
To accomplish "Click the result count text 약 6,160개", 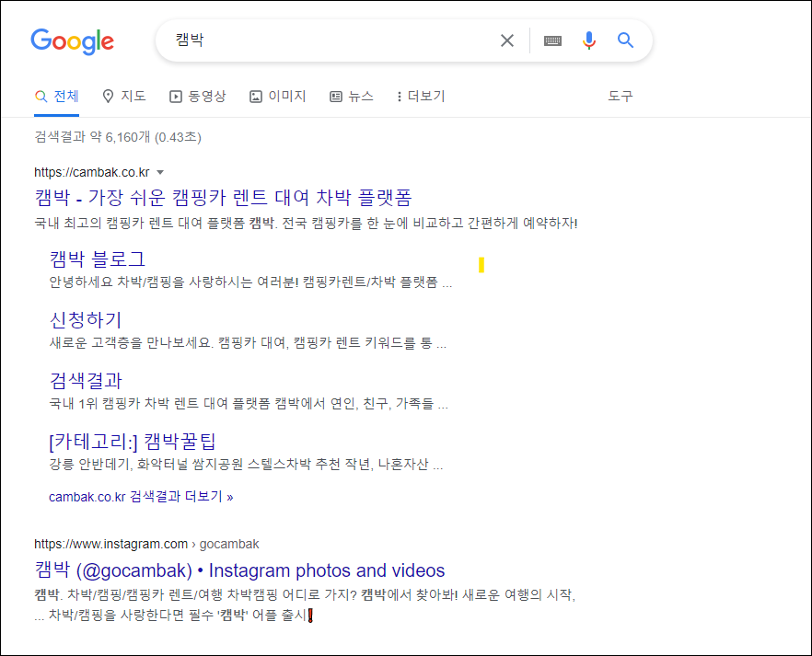I will point(120,137).
